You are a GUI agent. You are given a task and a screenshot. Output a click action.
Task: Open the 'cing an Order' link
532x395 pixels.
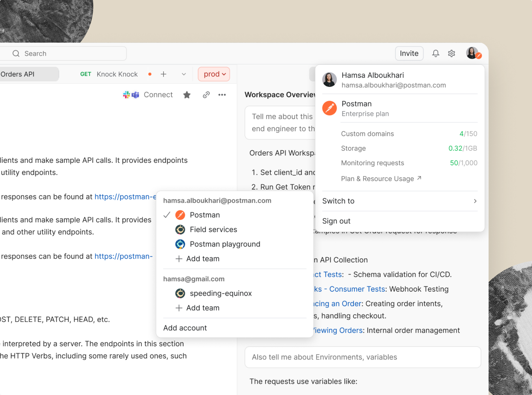coord(338,304)
